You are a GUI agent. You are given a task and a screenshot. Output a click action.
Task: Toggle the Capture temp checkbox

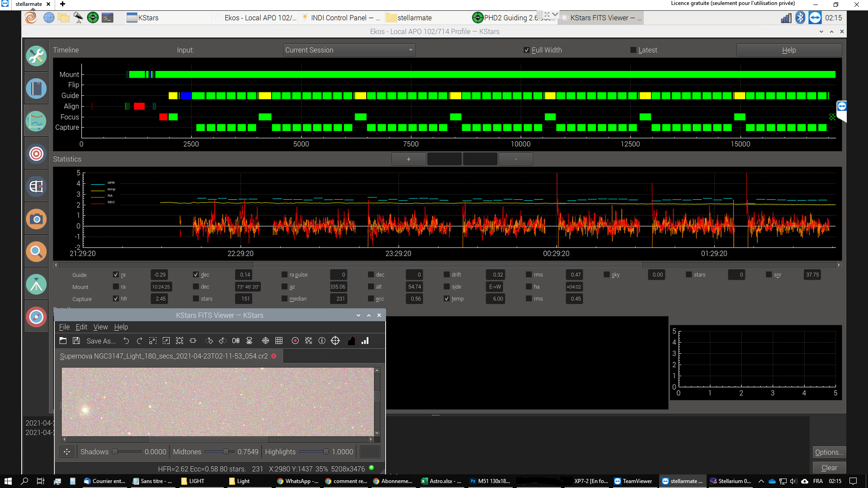(447, 299)
